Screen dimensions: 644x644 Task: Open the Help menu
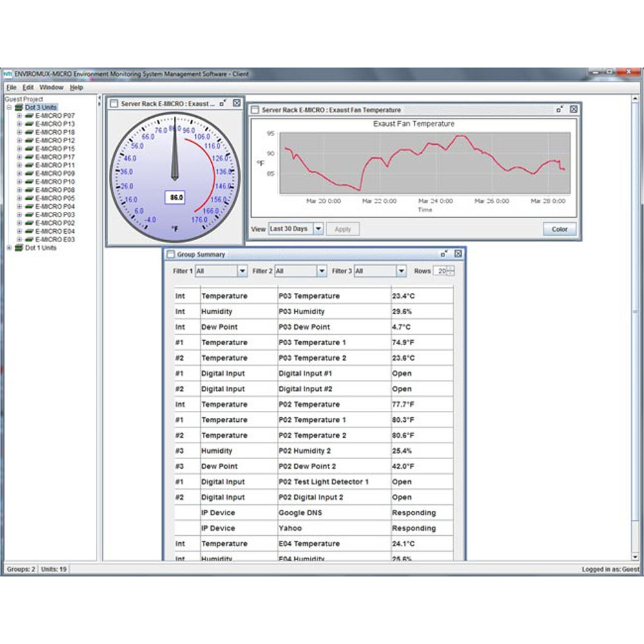[77, 88]
